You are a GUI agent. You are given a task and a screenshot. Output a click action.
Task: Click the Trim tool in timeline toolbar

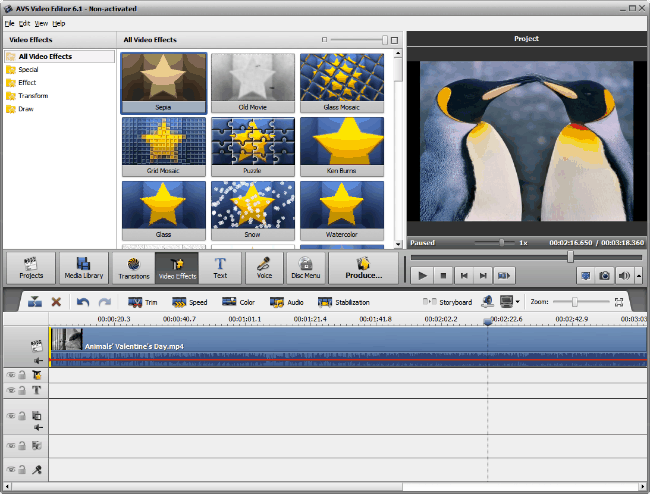[x=144, y=302]
